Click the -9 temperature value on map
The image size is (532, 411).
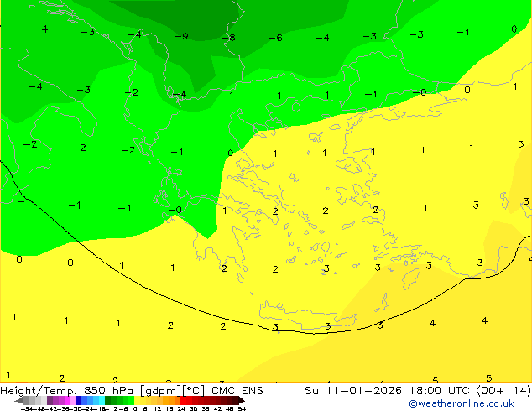click(x=182, y=36)
